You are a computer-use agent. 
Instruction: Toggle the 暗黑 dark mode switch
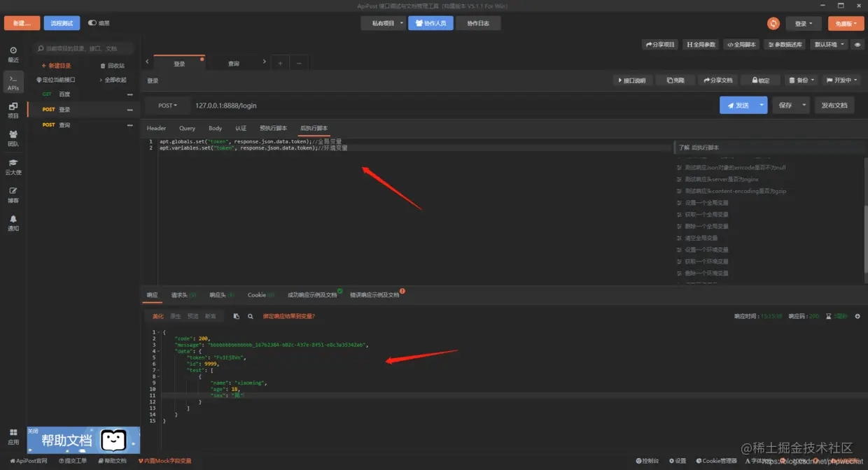[92, 23]
